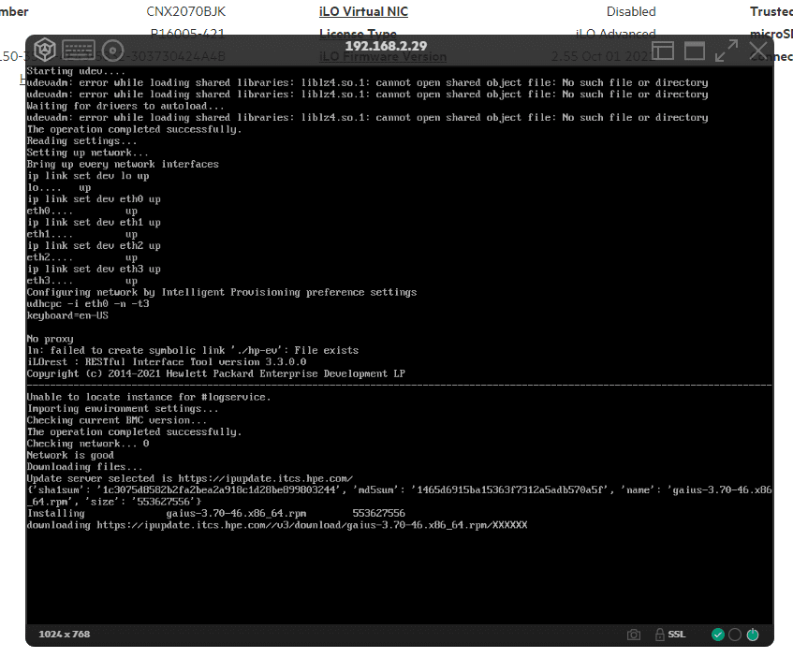Image resolution: width=793 pixels, height=672 pixels.
Task: Switch console to windowed view icon
Action: point(695,51)
